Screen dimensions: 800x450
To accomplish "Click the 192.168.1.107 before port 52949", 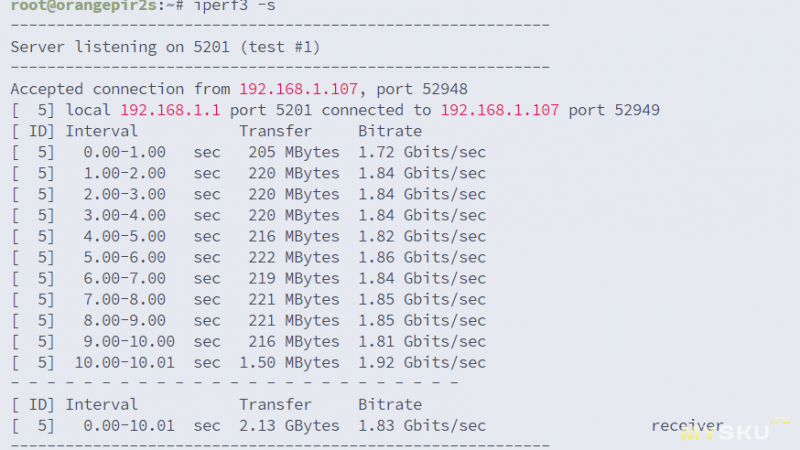I will 499,110.
